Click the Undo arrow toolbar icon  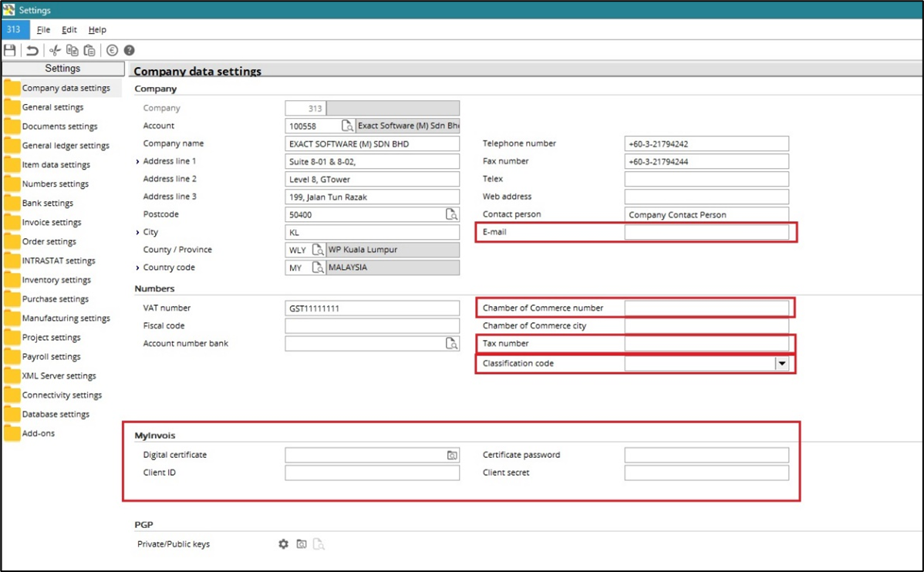point(32,50)
